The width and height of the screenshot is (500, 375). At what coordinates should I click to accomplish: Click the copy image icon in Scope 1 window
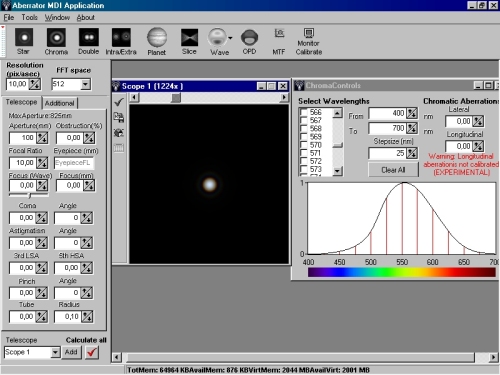coord(119,117)
